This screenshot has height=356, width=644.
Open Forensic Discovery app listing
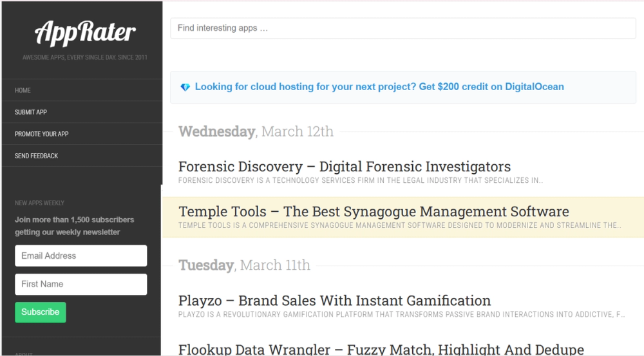pyautogui.click(x=344, y=166)
